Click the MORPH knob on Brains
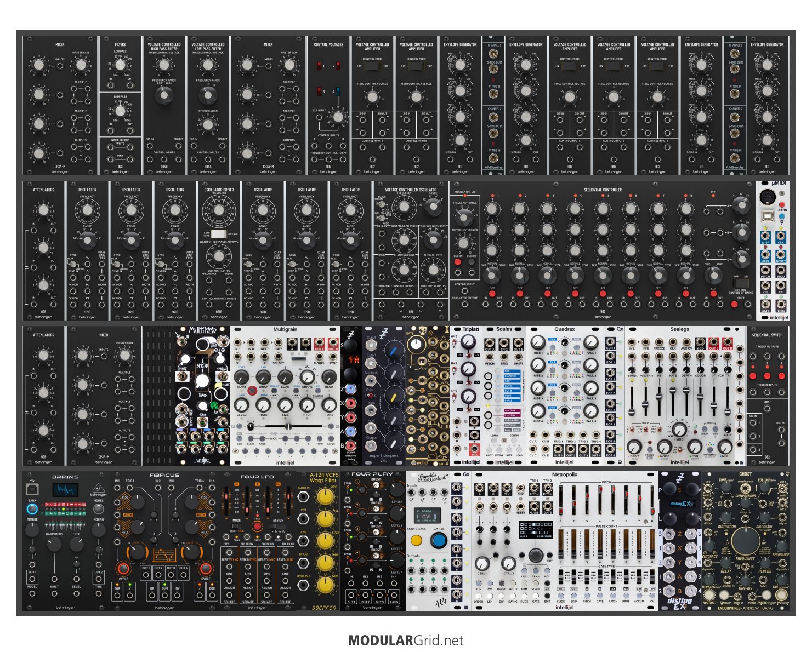Viewport: 812px width, 652px height. point(98,530)
